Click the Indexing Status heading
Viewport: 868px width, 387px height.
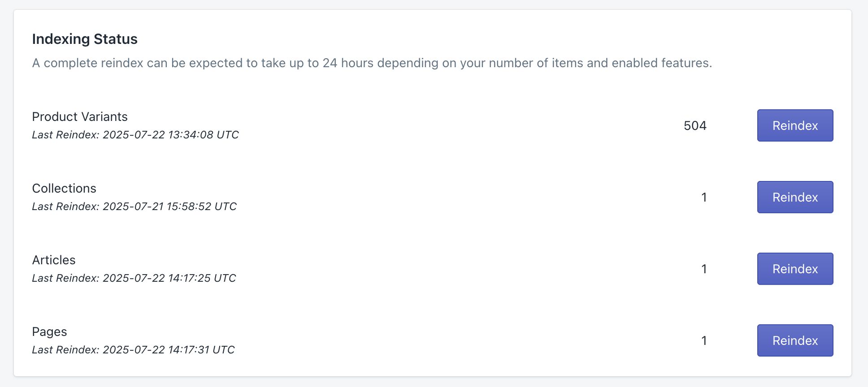point(85,39)
